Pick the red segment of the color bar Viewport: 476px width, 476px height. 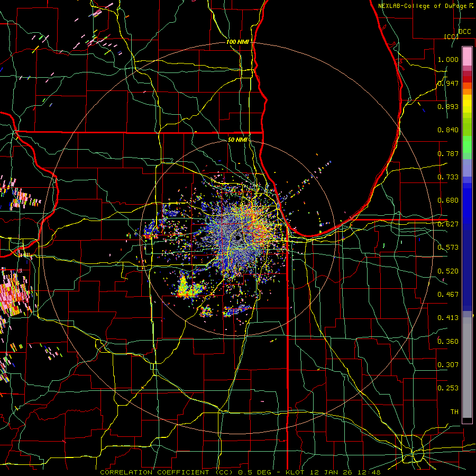pyautogui.click(x=467, y=79)
